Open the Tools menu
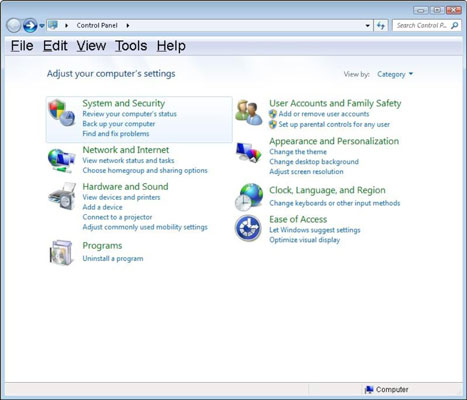The height and width of the screenshot is (400, 467). click(x=131, y=46)
